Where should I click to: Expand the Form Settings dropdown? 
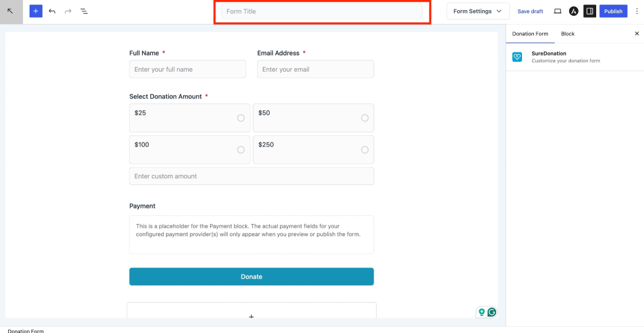click(478, 11)
